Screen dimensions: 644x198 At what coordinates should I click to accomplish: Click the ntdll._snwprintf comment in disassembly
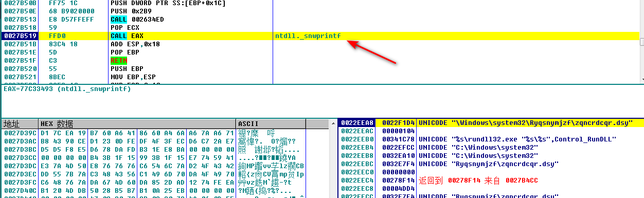[308, 36]
